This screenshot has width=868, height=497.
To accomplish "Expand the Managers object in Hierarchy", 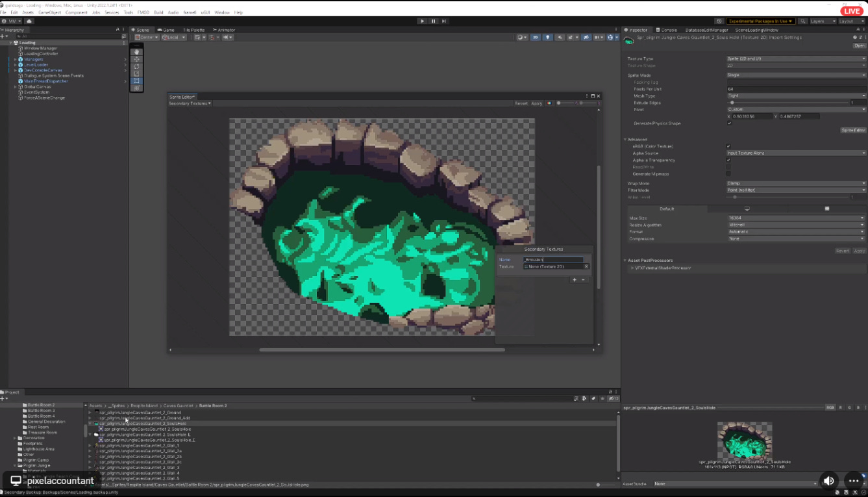I will coord(15,59).
